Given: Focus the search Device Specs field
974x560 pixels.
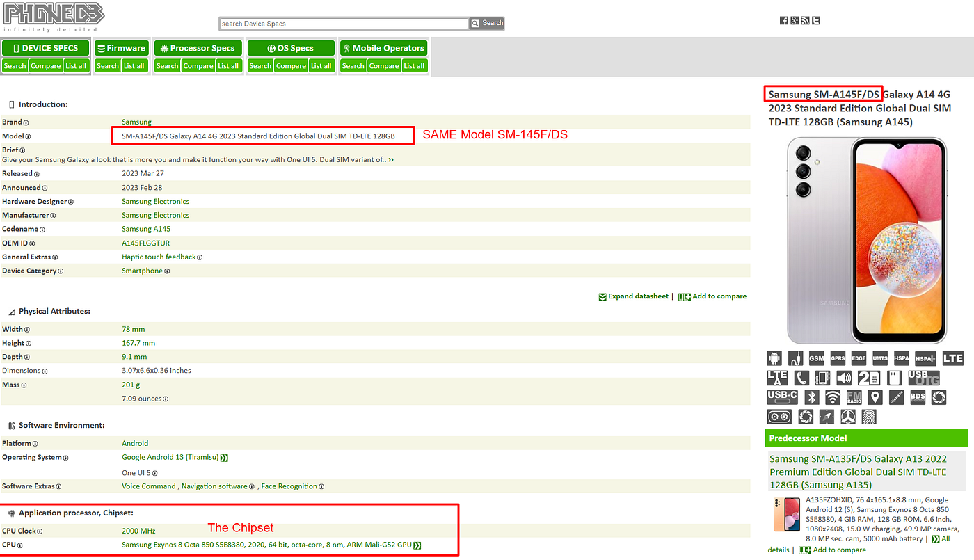Looking at the screenshot, I should [x=344, y=24].
